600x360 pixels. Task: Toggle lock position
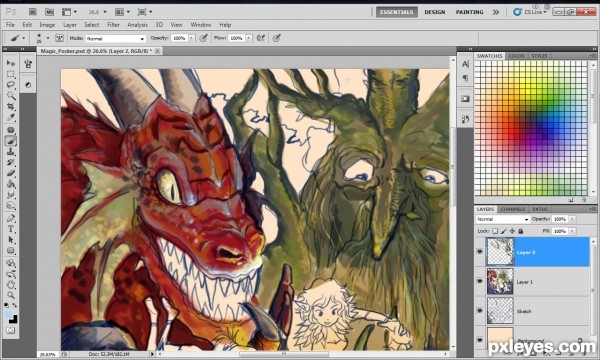pyautogui.click(x=512, y=231)
